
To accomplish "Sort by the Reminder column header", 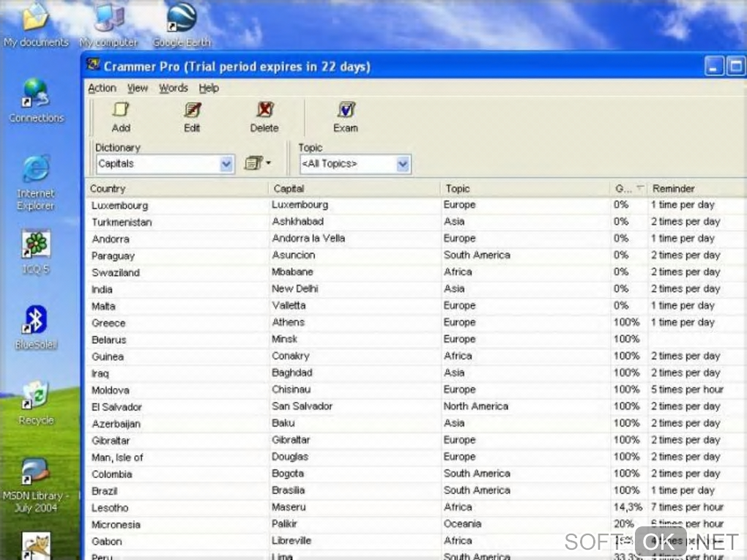I will [697, 189].
